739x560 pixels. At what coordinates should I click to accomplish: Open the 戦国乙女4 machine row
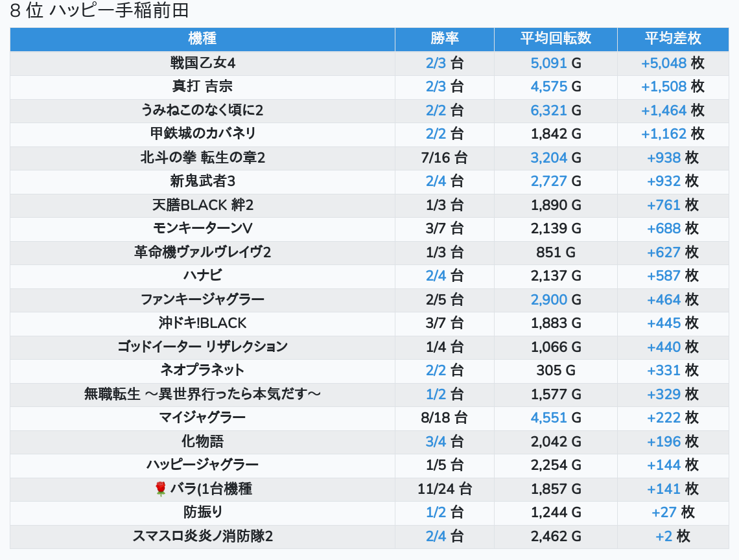click(202, 63)
